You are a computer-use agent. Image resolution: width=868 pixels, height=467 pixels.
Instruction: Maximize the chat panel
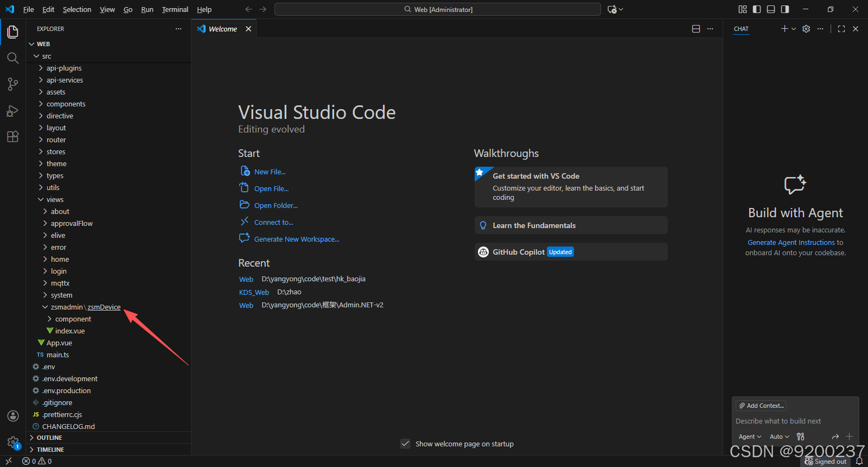pos(841,29)
